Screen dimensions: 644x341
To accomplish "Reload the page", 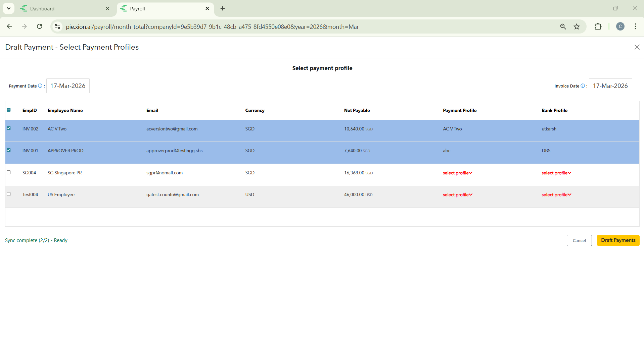I will coord(40,26).
